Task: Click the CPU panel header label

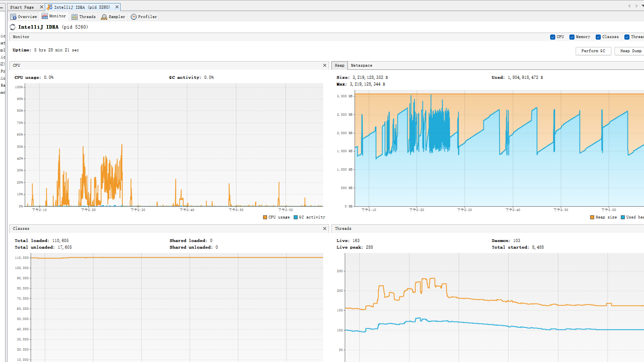Action: (16, 65)
